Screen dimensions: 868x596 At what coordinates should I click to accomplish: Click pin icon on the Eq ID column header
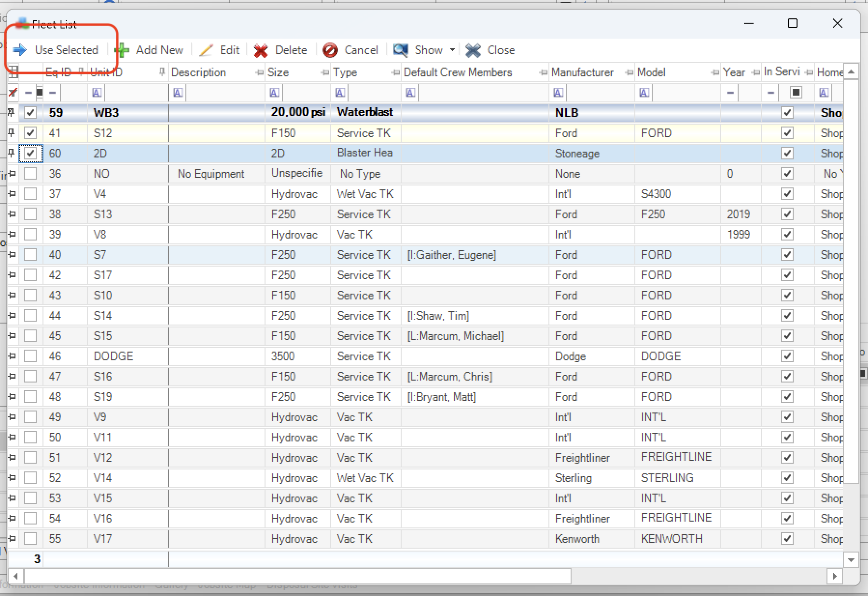click(x=81, y=72)
